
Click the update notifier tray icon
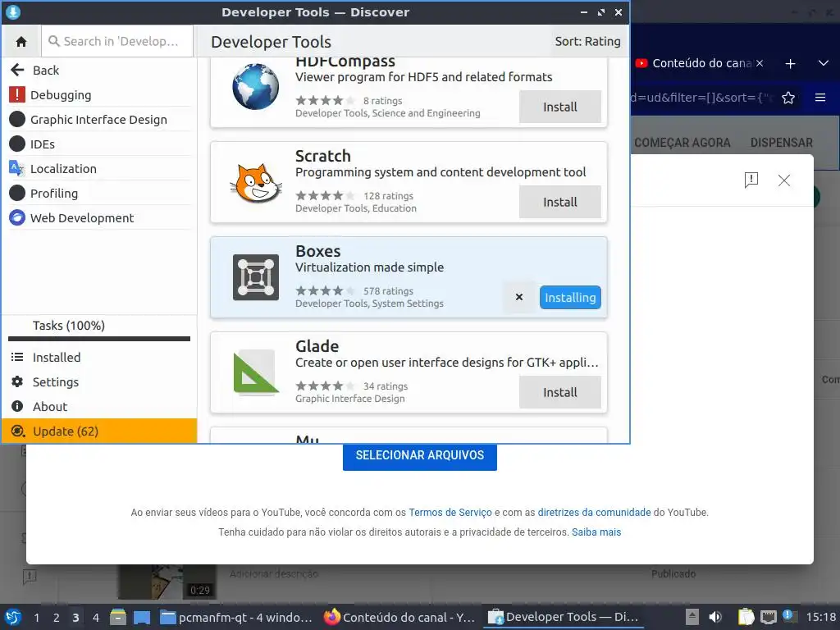click(788, 615)
